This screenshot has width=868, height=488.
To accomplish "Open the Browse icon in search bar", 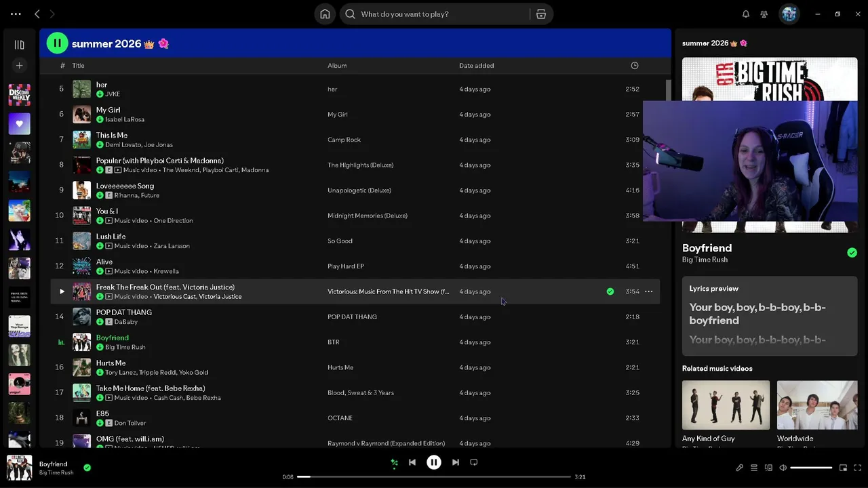I will pyautogui.click(x=541, y=14).
